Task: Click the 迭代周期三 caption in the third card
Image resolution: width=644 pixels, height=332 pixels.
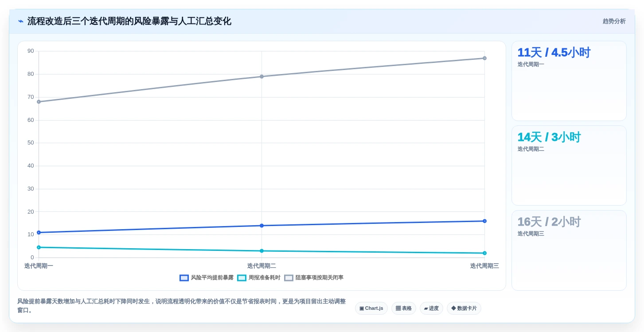Action: tap(531, 234)
